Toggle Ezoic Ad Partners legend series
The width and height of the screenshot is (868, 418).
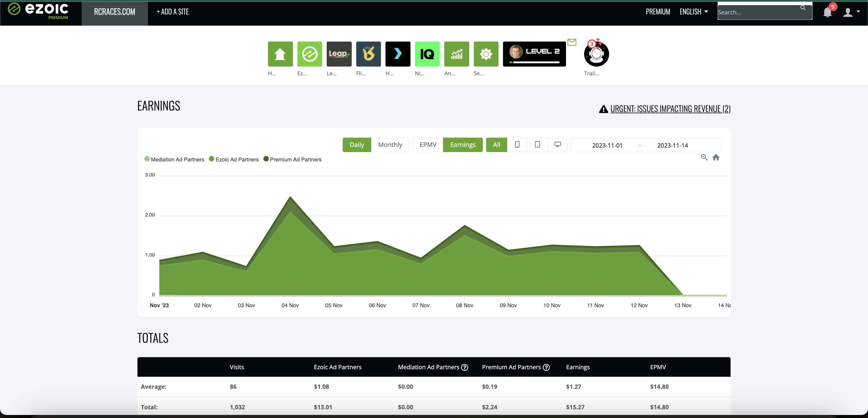[x=234, y=159]
